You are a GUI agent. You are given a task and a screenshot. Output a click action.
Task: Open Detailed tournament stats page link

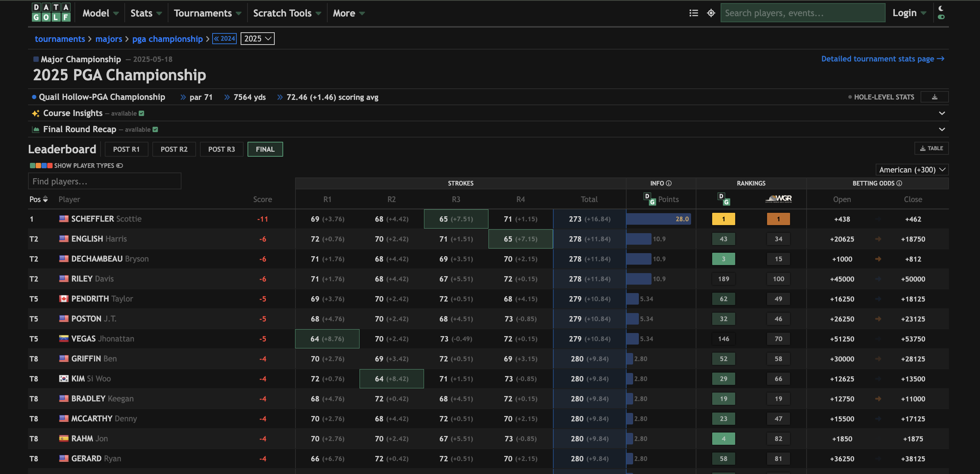click(882, 59)
